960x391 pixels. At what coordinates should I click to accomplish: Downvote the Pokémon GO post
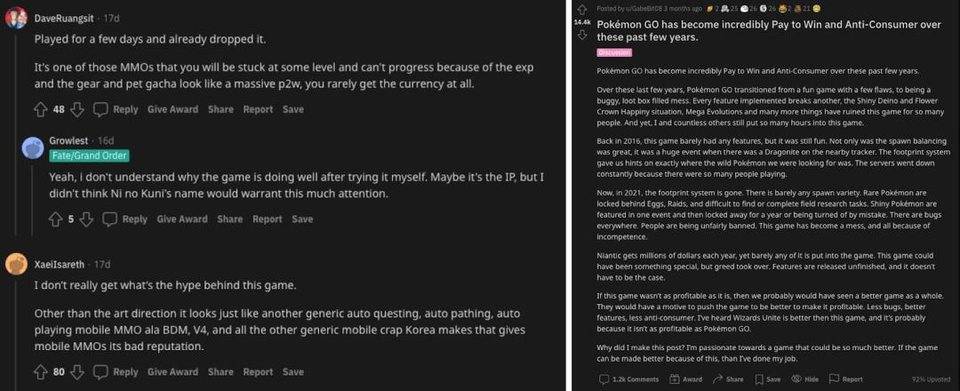coord(581,34)
